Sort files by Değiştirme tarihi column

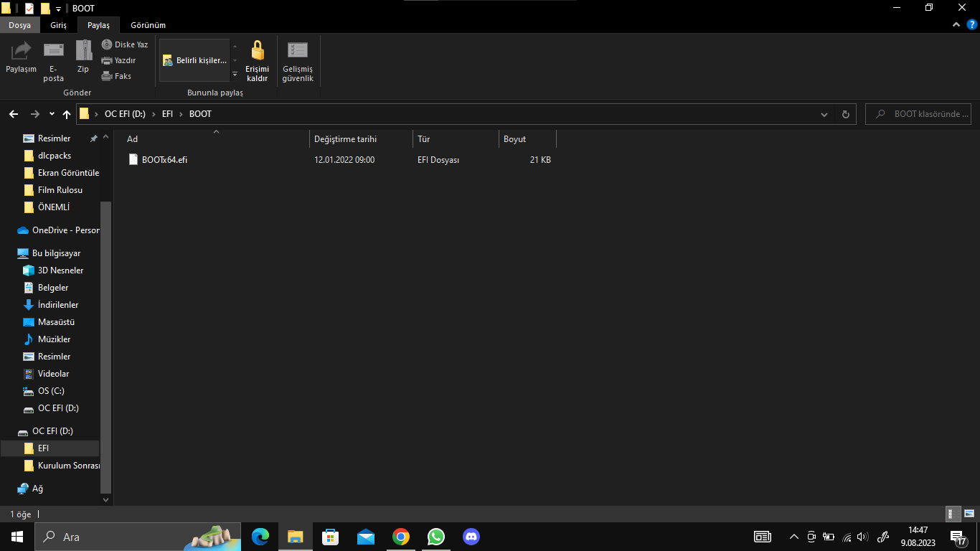point(345,139)
